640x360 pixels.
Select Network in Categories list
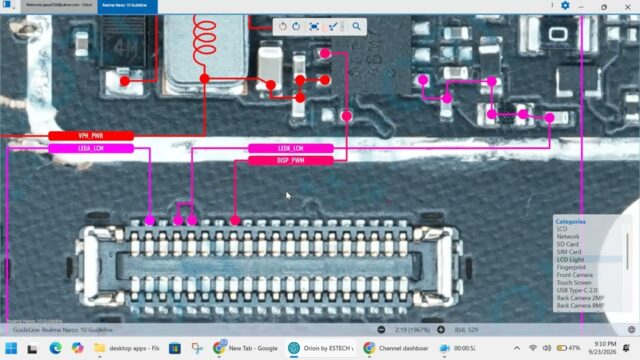[x=568, y=237]
